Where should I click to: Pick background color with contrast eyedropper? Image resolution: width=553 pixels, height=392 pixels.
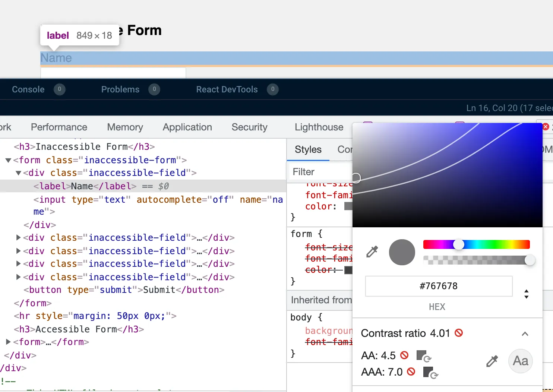tap(492, 361)
